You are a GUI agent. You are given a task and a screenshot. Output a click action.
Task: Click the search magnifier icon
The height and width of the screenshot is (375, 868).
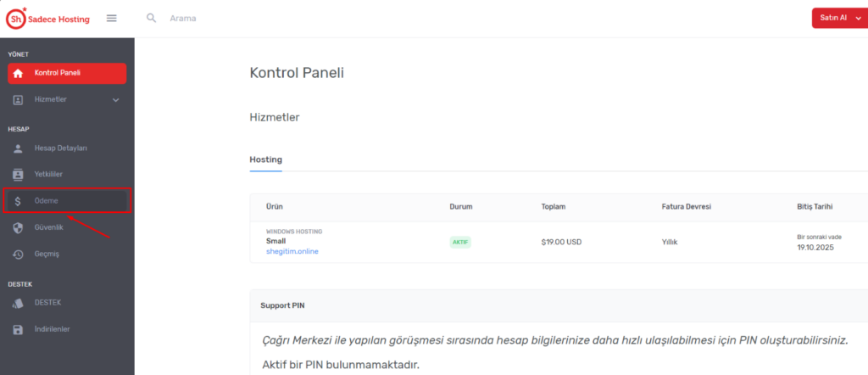point(151,19)
